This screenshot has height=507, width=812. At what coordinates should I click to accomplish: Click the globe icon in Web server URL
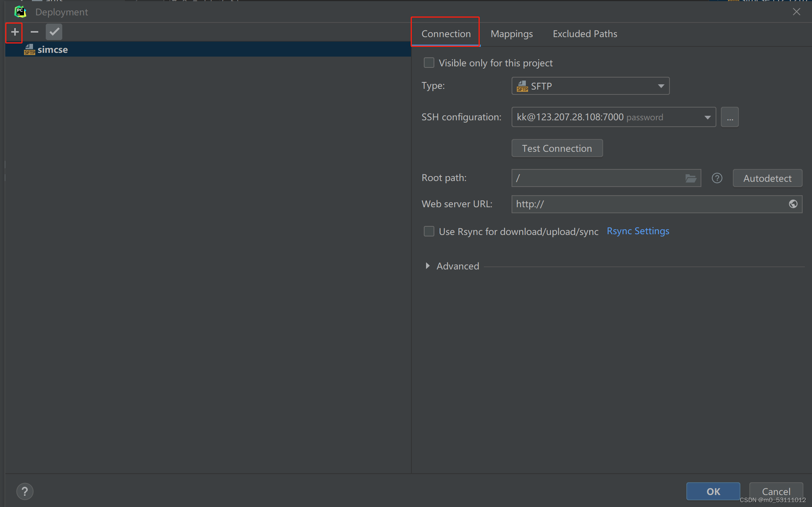(x=793, y=204)
